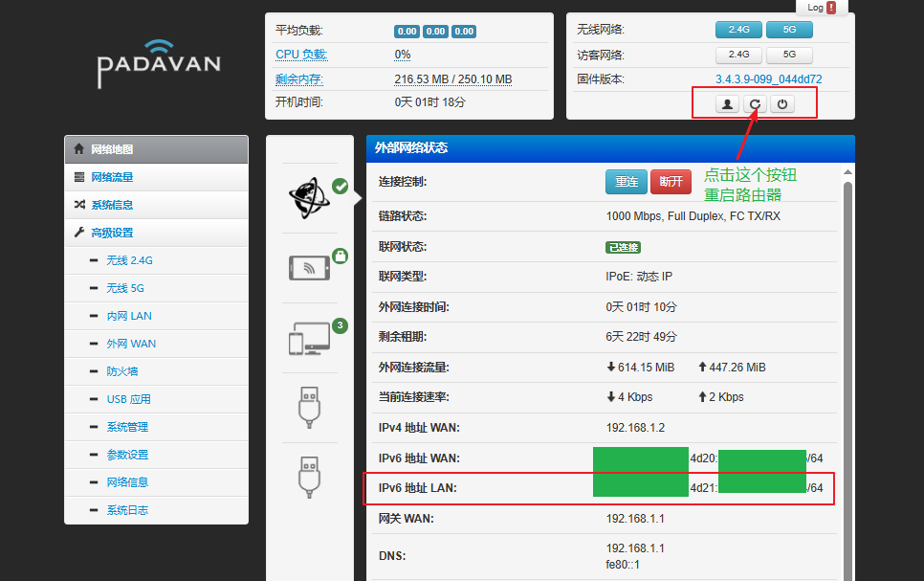Click the red 断开 disconnect button

[671, 182]
